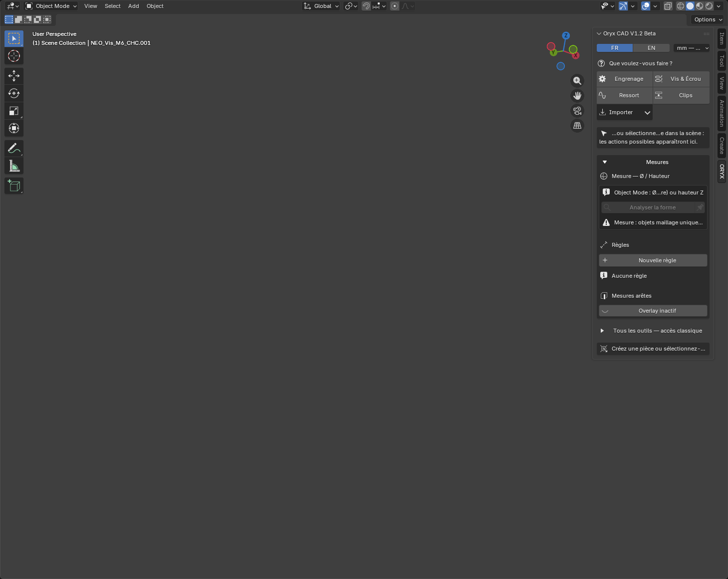Set selection mode to Set New
The width and height of the screenshot is (728, 579).
(x=9, y=19)
